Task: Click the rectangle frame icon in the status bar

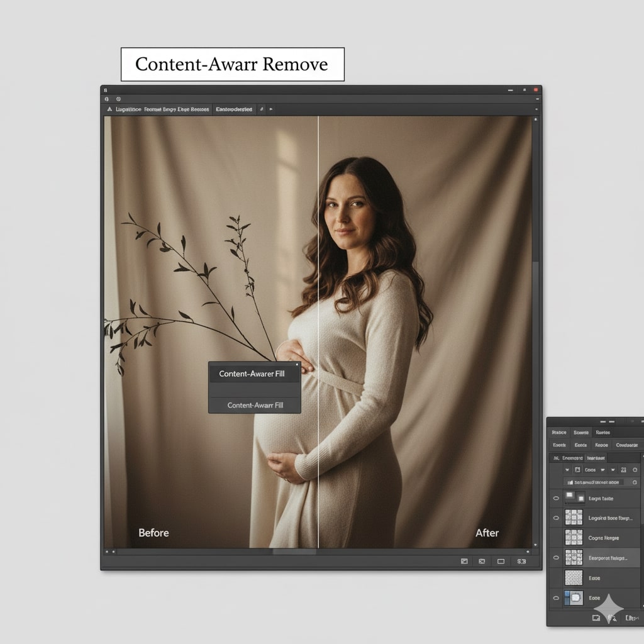Action: (501, 561)
